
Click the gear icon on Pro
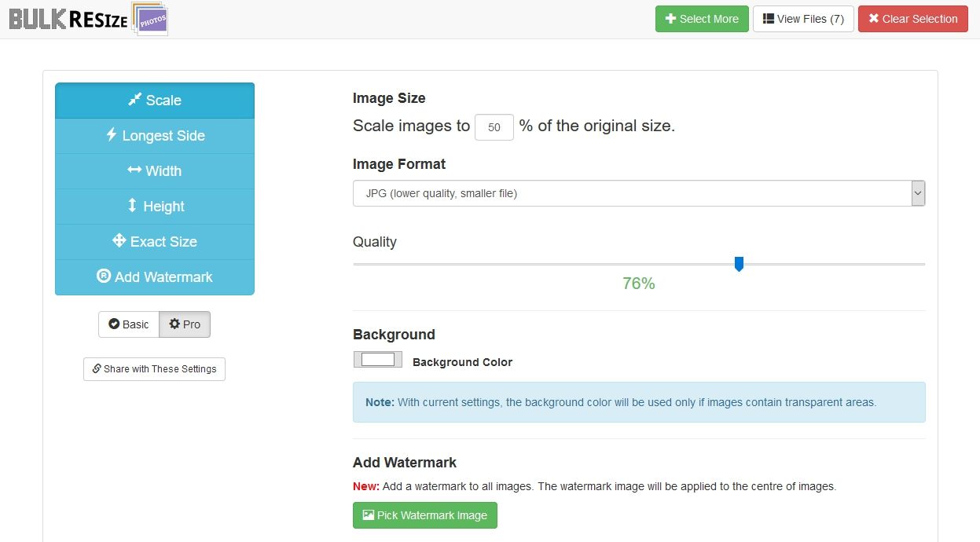pyautogui.click(x=174, y=324)
